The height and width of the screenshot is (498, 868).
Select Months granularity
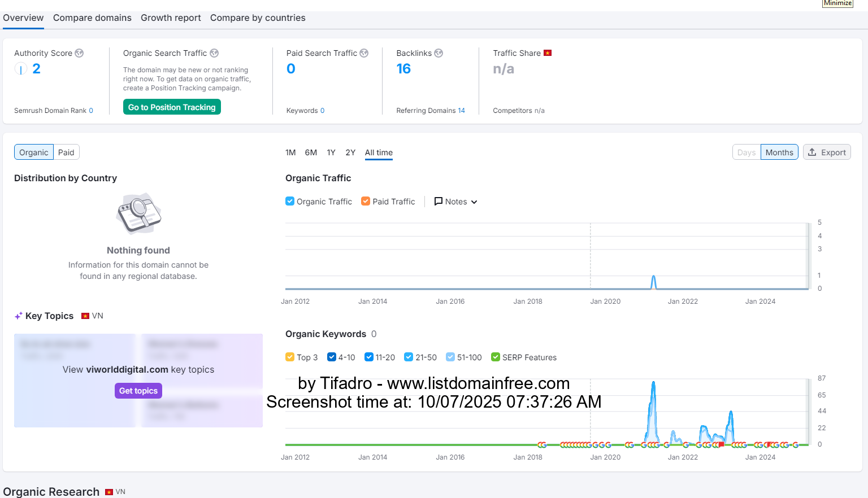click(779, 152)
